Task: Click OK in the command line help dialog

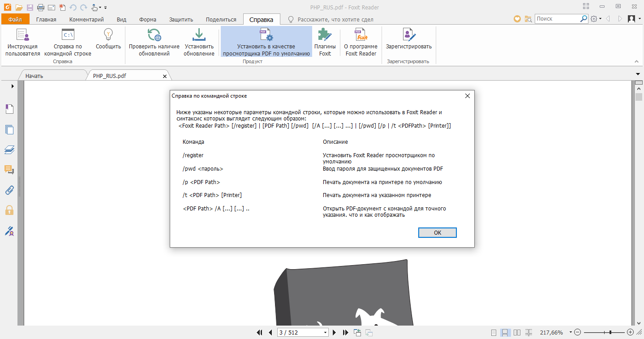Action: click(437, 232)
